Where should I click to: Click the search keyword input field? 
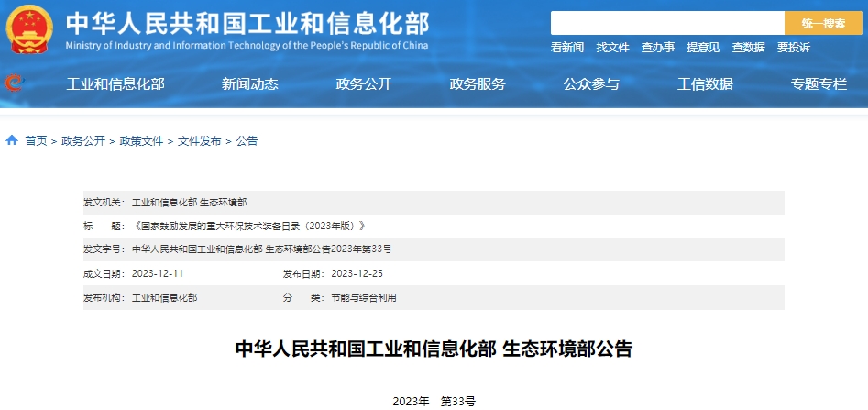pos(666,23)
